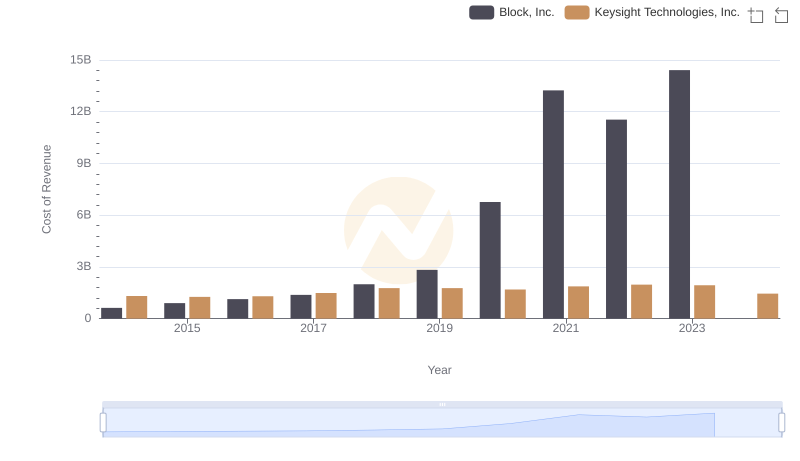This screenshot has height=461, width=800.
Task: Click the Keysight Technologies orange legend swatch
Action: tap(577, 12)
